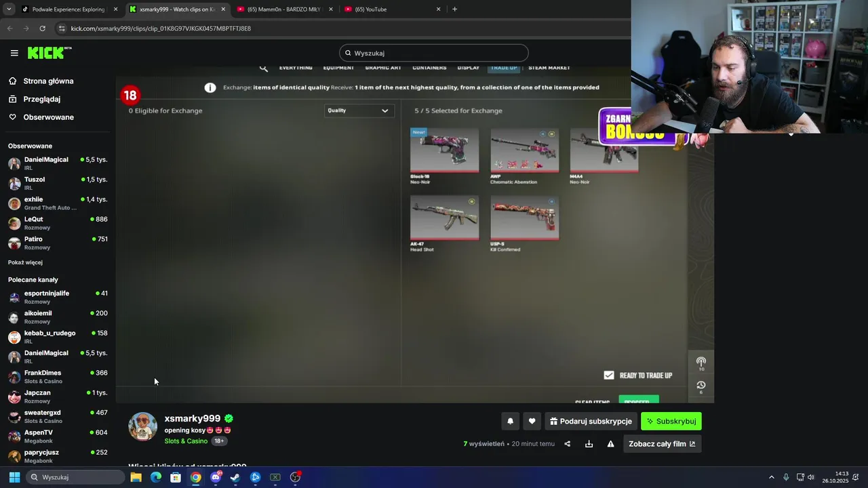The image size is (868, 488).
Task: Click the browser address bar
Action: (x=339, y=28)
